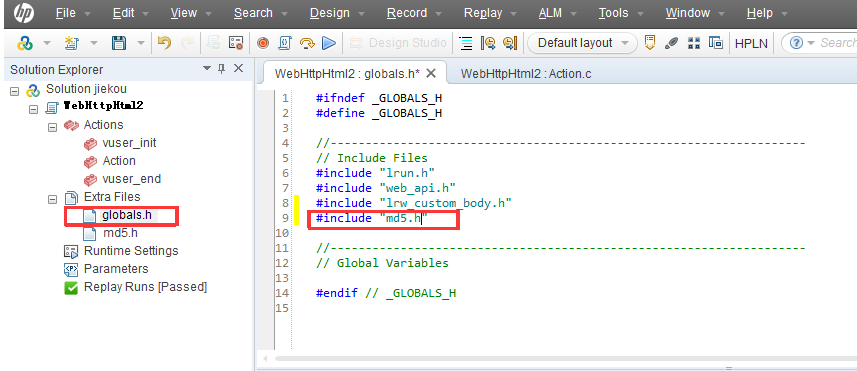Open the Record menu

pos(407,13)
